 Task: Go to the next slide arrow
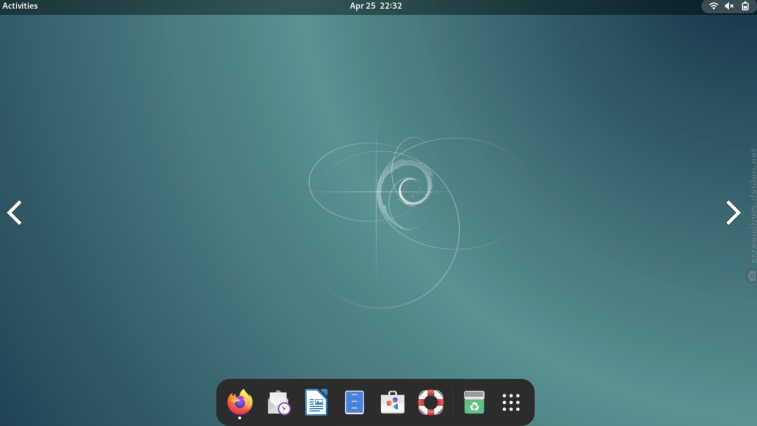point(733,213)
